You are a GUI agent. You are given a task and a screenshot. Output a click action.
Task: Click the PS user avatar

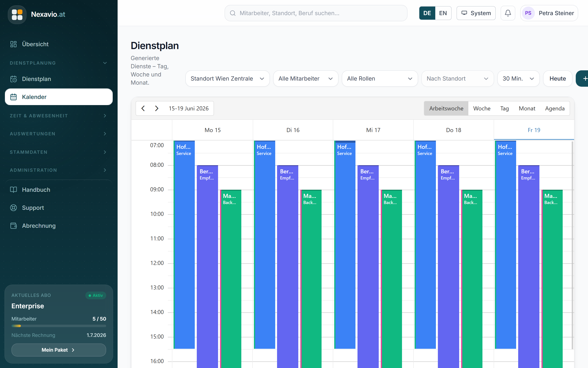click(528, 13)
